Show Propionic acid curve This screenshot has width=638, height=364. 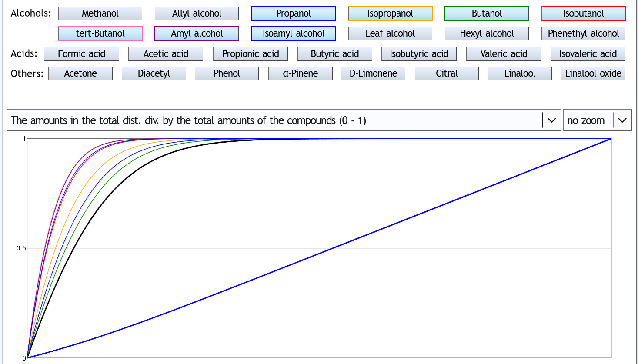(x=251, y=54)
